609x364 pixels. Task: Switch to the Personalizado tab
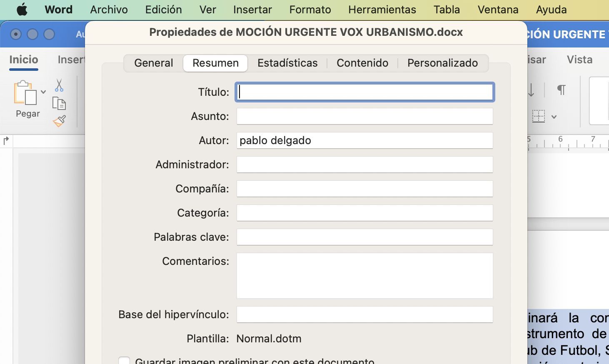pos(442,63)
